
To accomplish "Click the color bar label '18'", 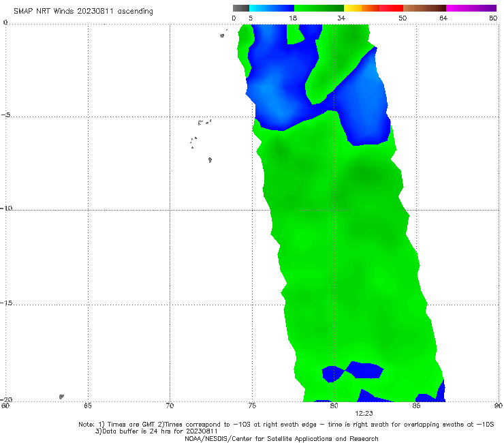I will [x=293, y=18].
